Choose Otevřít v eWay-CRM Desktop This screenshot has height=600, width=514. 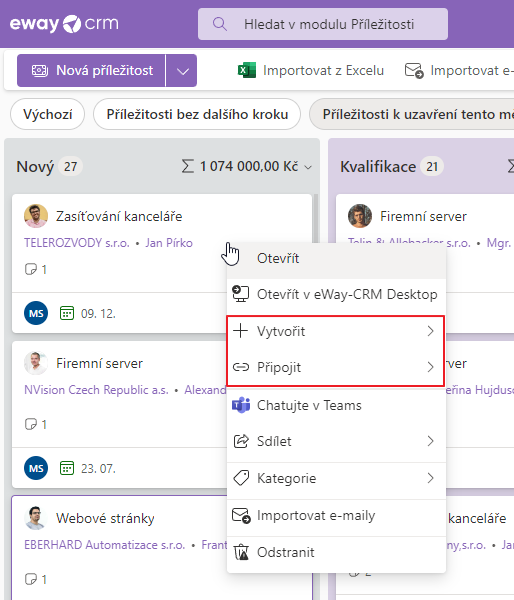click(336, 294)
